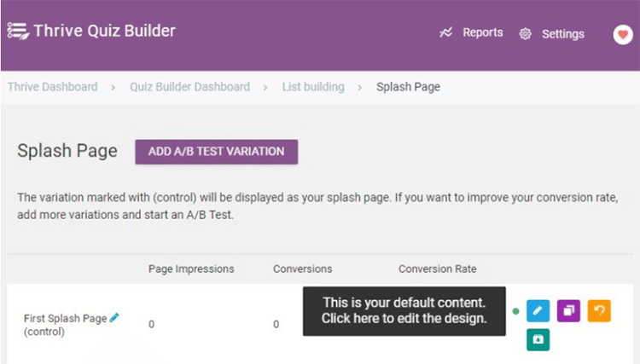The height and width of the screenshot is (364, 640).
Task: Click the Page Impressions column header
Action: point(191,269)
